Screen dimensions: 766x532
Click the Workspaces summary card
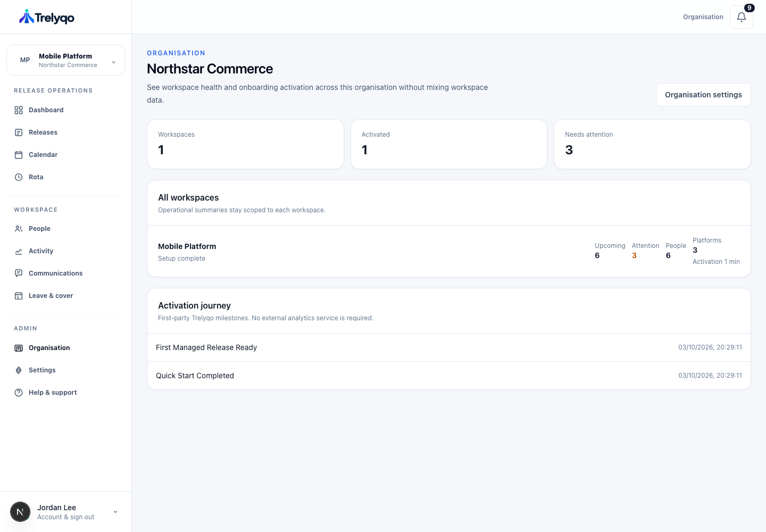pos(245,144)
